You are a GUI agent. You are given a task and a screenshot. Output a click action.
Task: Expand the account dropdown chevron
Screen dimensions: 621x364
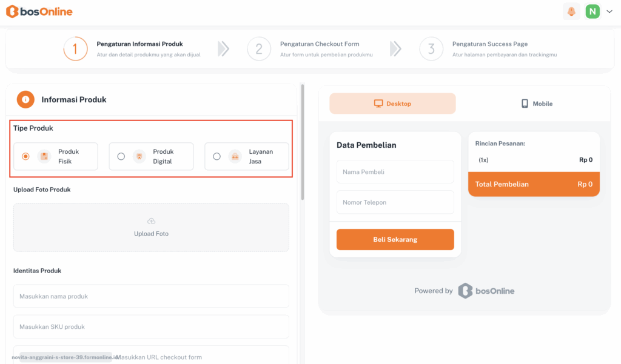(609, 12)
